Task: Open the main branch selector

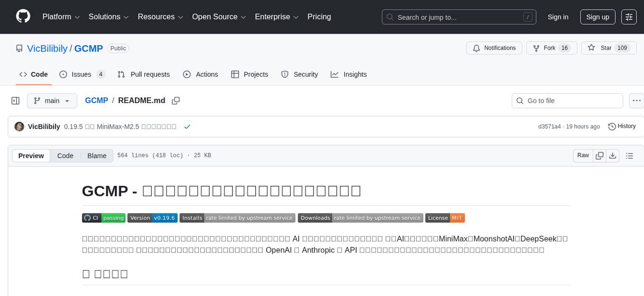Action: coord(52,101)
